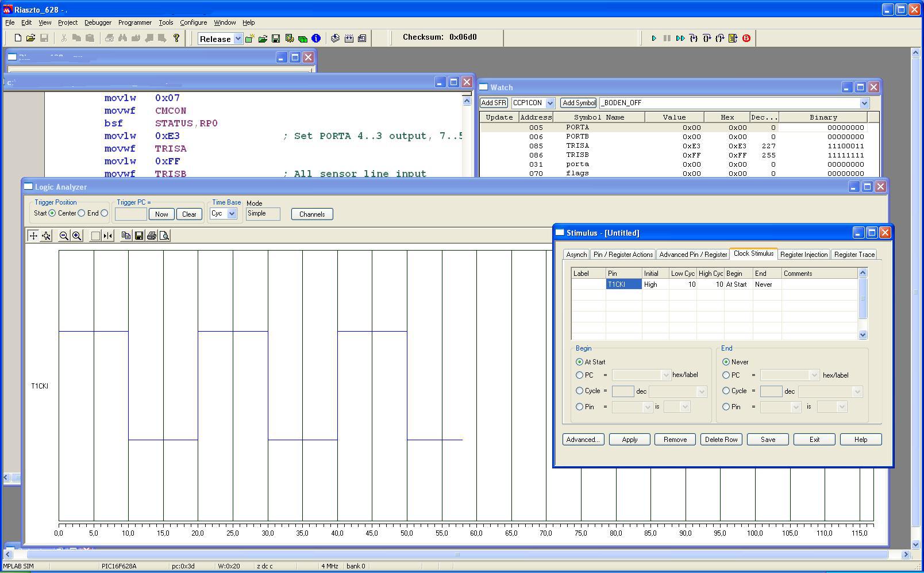
Task: Open the Time Base Cyc dropdown
Action: click(x=232, y=214)
